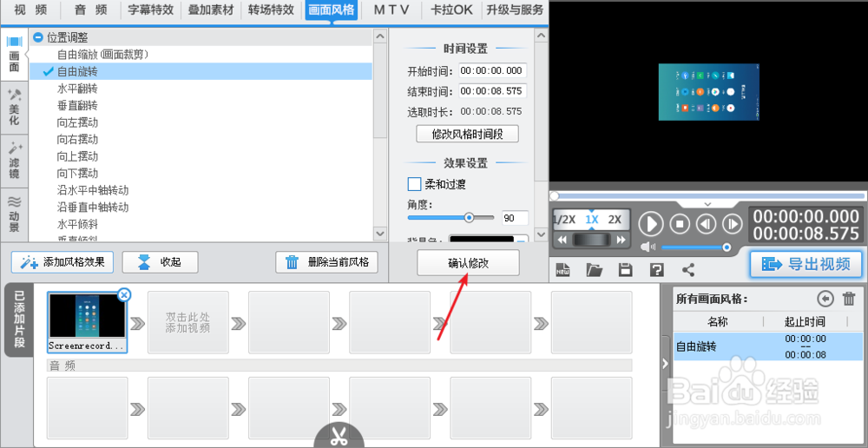Select the checked 自由旋转 style

(x=201, y=71)
